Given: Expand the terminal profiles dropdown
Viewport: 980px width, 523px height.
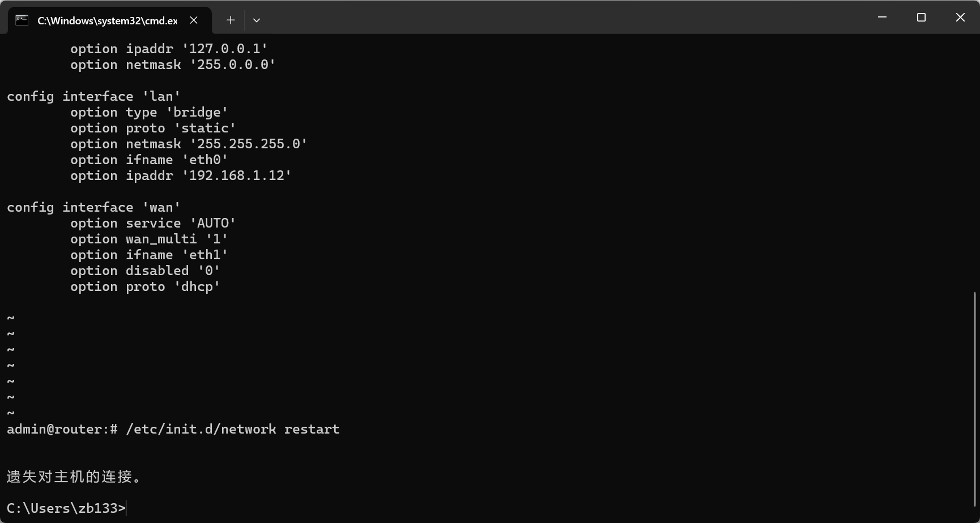Looking at the screenshot, I should (x=257, y=20).
